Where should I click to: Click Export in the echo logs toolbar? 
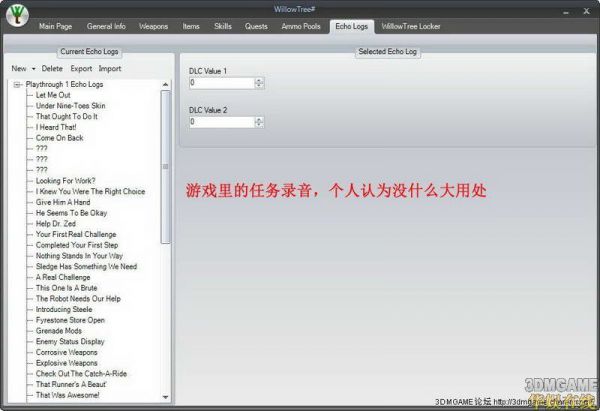(x=81, y=69)
